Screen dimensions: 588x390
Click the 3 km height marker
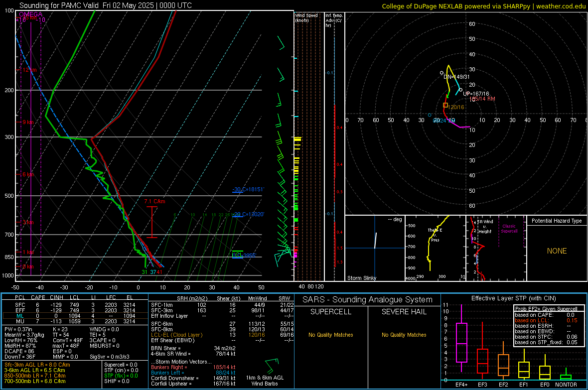pos(28,222)
